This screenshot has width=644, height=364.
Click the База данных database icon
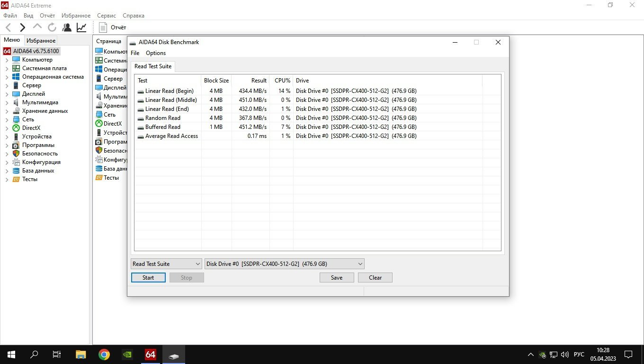pos(16,171)
